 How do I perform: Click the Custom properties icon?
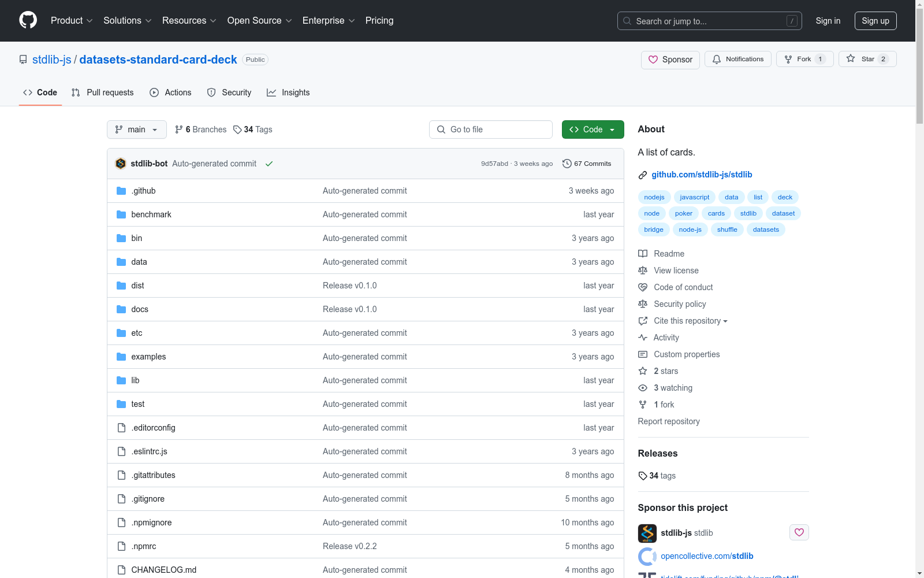643,354
